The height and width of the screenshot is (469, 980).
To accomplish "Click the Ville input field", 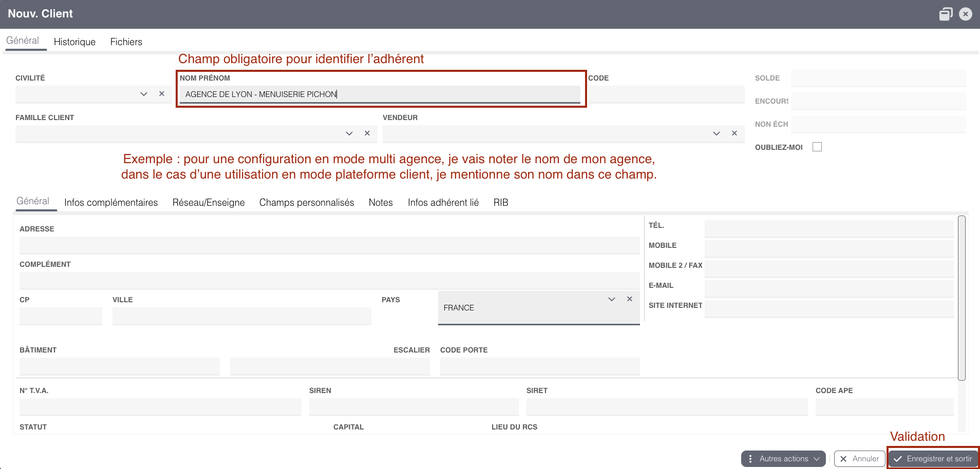I will tap(242, 316).
